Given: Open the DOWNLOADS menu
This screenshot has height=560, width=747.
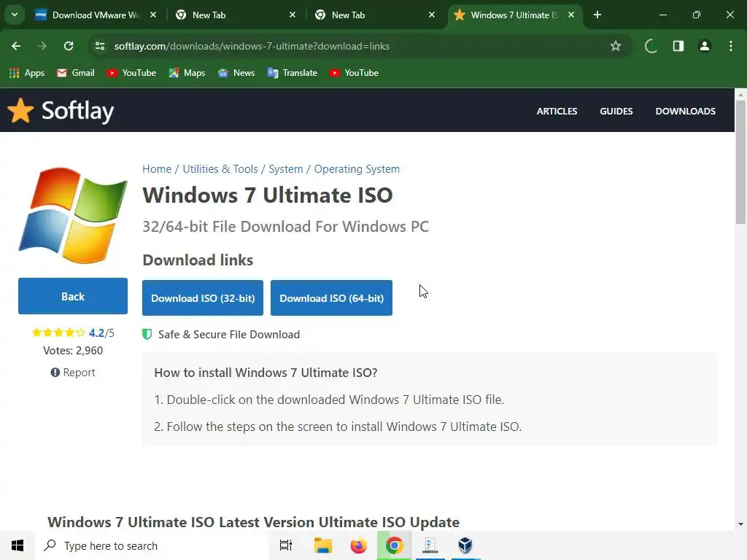Looking at the screenshot, I should coord(685,112).
